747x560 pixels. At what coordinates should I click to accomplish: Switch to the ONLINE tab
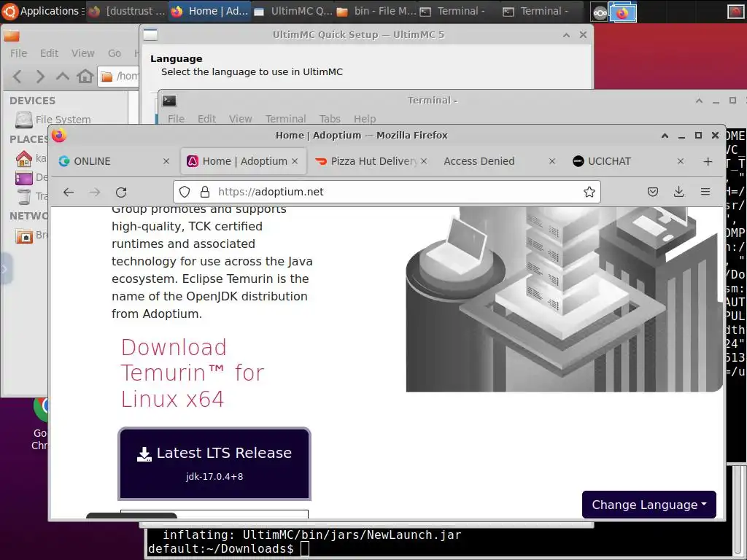pos(115,161)
